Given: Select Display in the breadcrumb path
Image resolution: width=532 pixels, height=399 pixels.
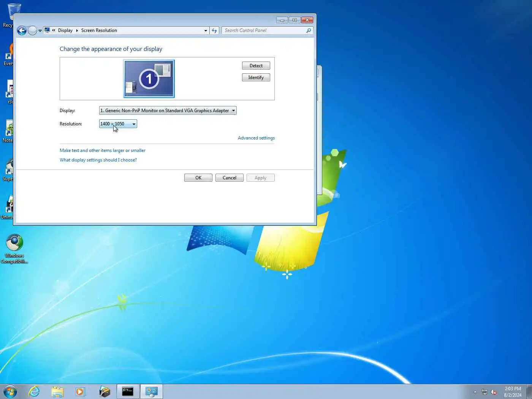Looking at the screenshot, I should (65, 30).
